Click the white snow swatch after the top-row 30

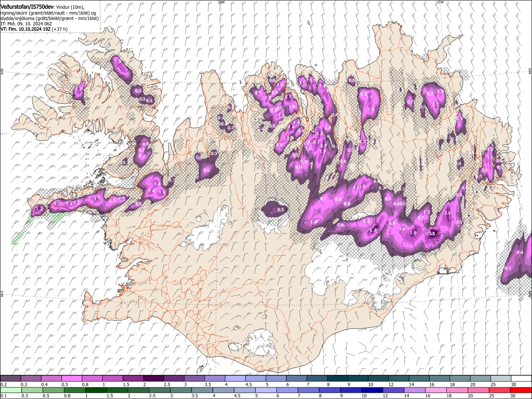[520, 378]
